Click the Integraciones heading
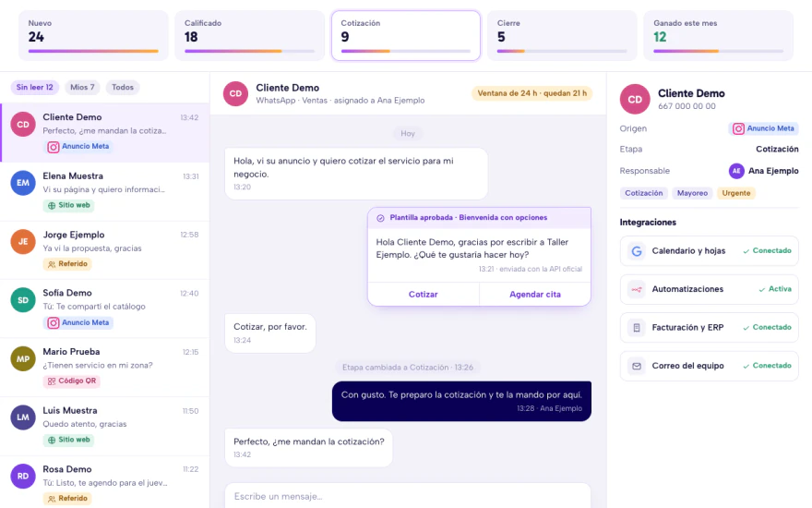Image resolution: width=812 pixels, height=508 pixels. (648, 223)
